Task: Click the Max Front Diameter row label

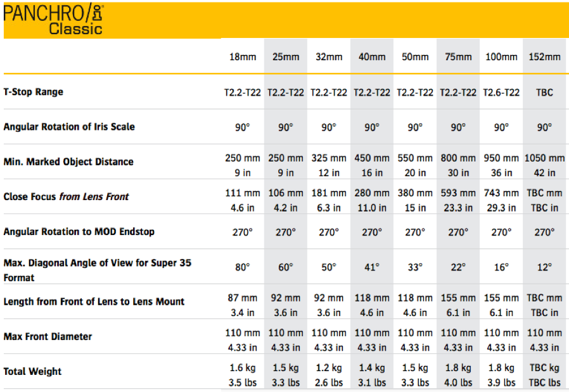Action: click(48, 336)
